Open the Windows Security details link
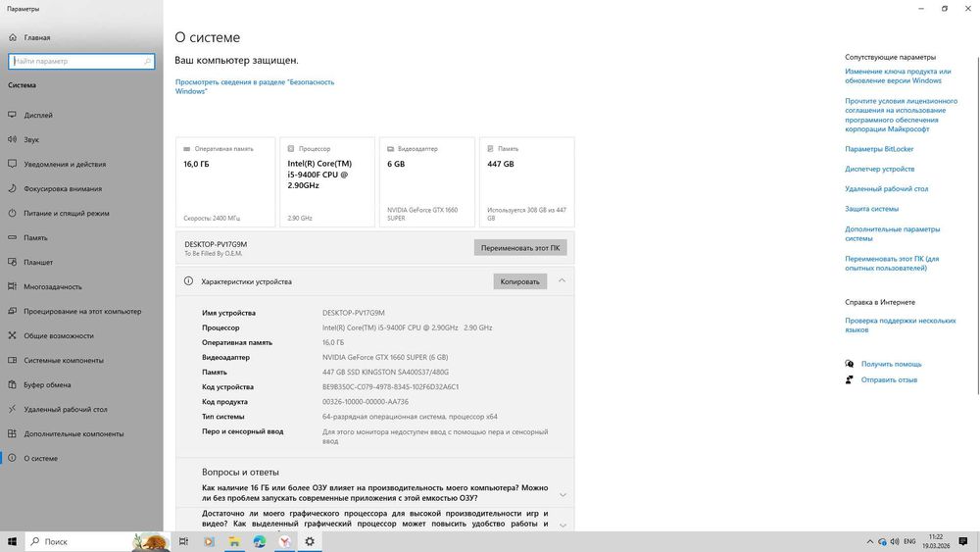The image size is (980, 552). click(x=255, y=86)
